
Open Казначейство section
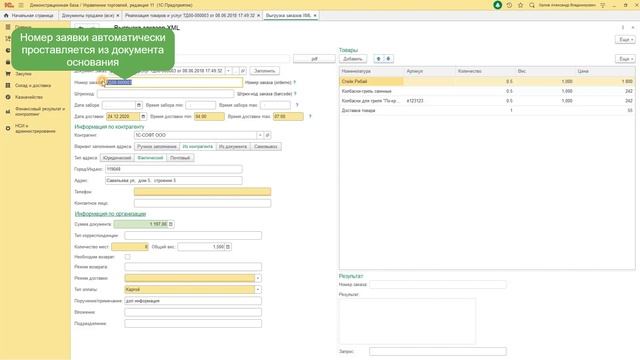[29, 97]
